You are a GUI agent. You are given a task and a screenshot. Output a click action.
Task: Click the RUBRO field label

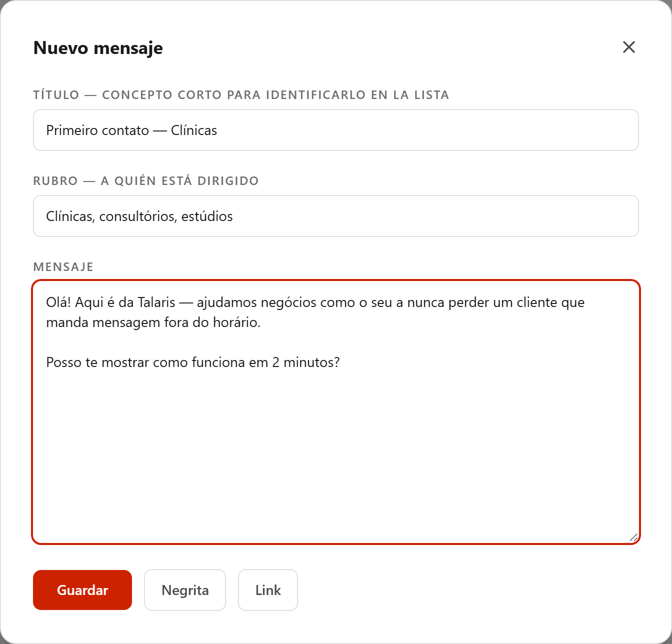pos(146,181)
